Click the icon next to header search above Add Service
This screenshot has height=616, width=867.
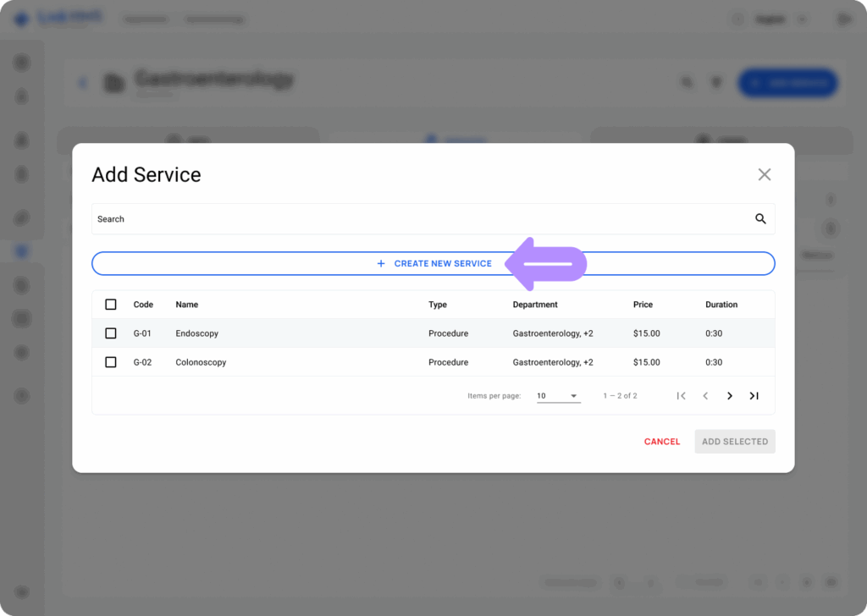[x=716, y=82]
